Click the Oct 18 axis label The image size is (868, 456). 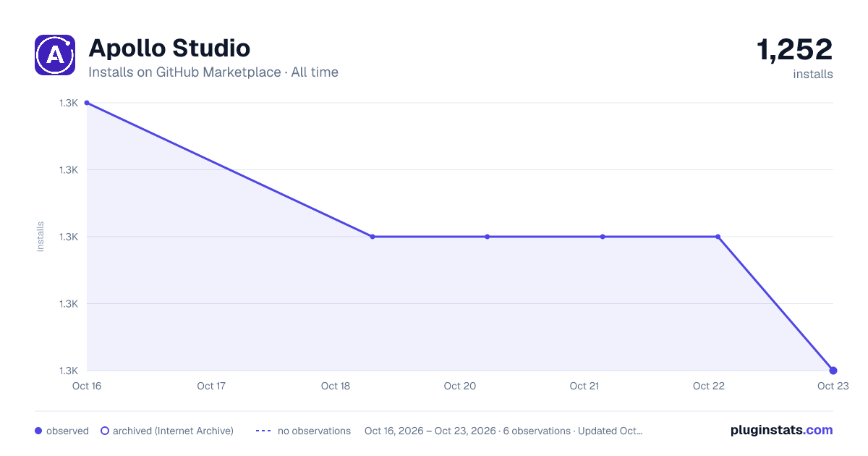336,386
